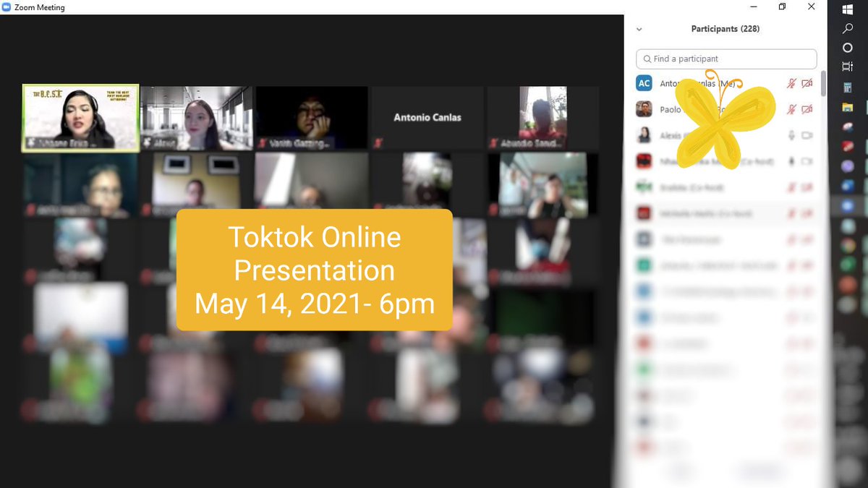
Task: Click the muted mic icon on Abundio tile
Action: click(494, 144)
